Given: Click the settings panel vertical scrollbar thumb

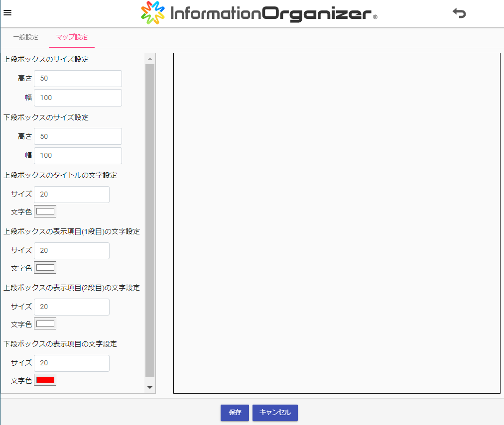Looking at the screenshot, I should coord(150,219).
